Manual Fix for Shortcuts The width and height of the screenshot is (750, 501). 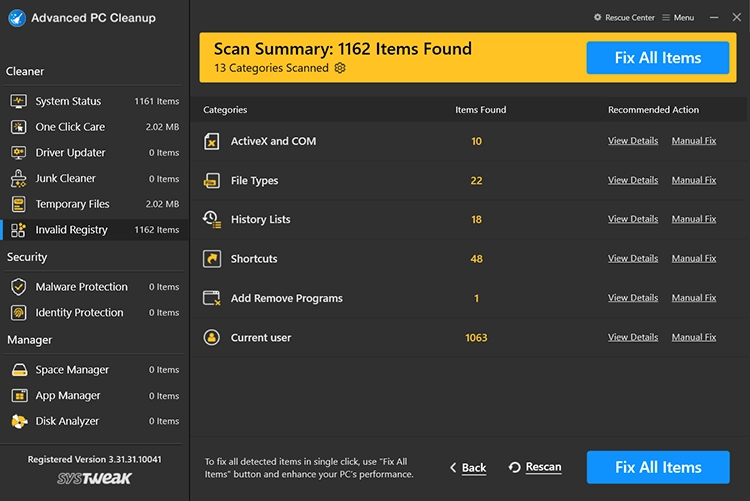(694, 258)
